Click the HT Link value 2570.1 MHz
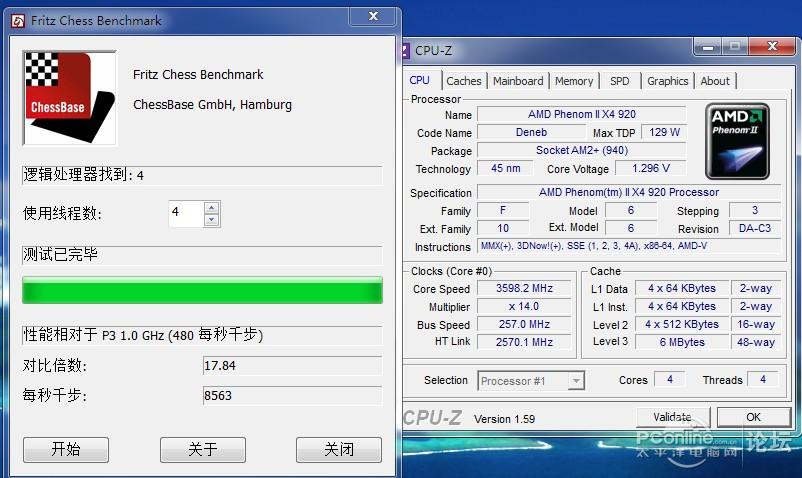This screenshot has height=478, width=802. [524, 342]
